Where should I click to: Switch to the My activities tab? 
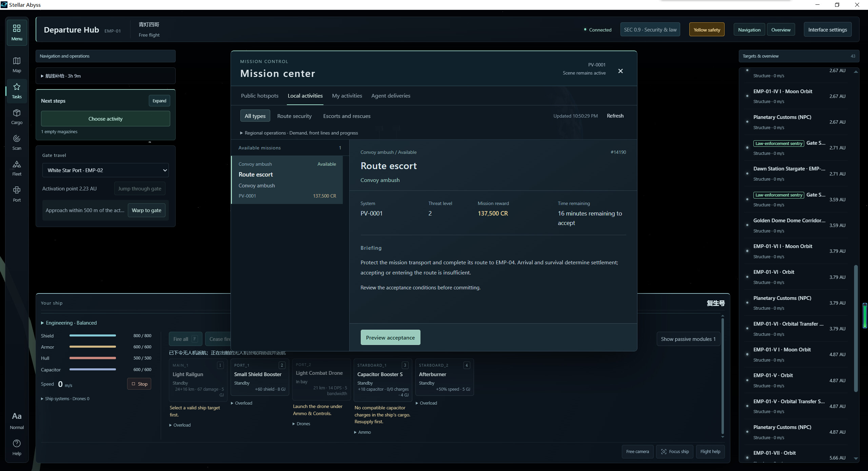(x=347, y=96)
